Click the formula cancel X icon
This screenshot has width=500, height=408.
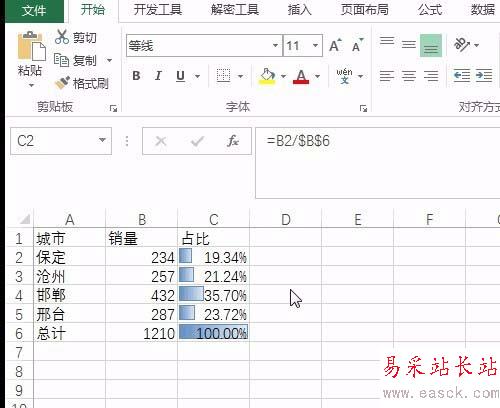pyautogui.click(x=161, y=141)
